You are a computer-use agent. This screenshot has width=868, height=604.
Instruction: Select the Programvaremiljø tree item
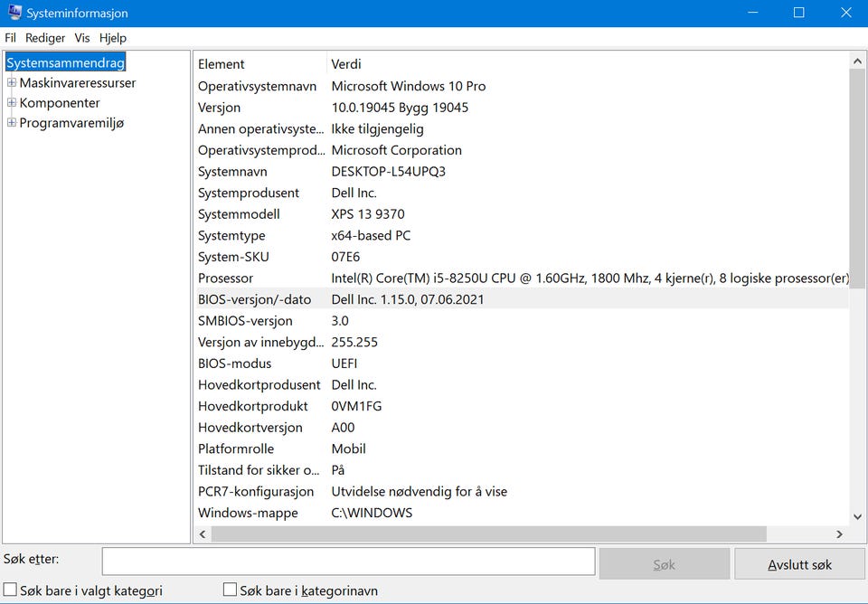pos(71,122)
